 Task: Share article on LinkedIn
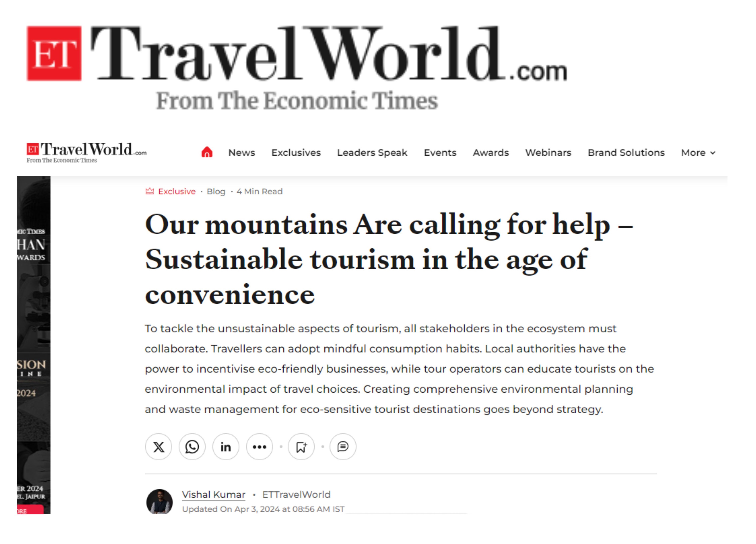(x=226, y=447)
